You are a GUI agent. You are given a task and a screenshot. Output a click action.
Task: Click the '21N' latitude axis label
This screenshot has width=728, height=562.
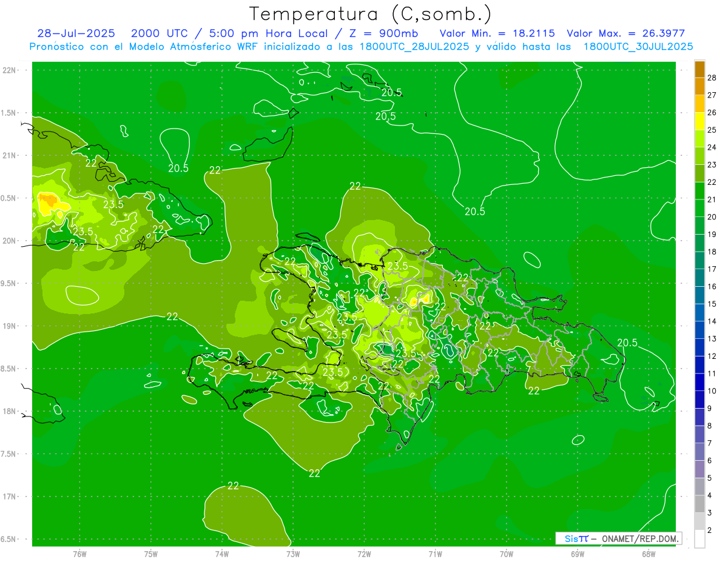tap(9, 155)
